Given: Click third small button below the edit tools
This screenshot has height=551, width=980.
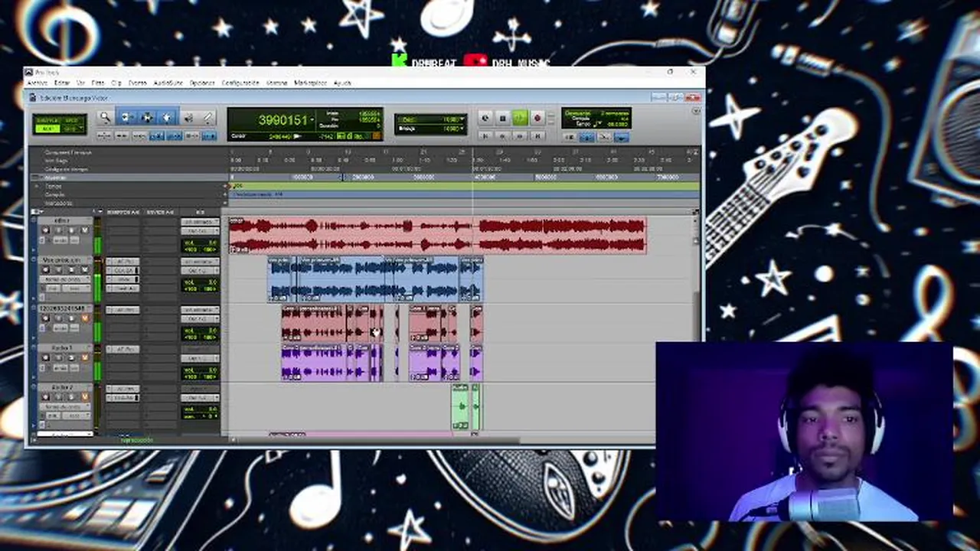Looking at the screenshot, I should click(139, 135).
